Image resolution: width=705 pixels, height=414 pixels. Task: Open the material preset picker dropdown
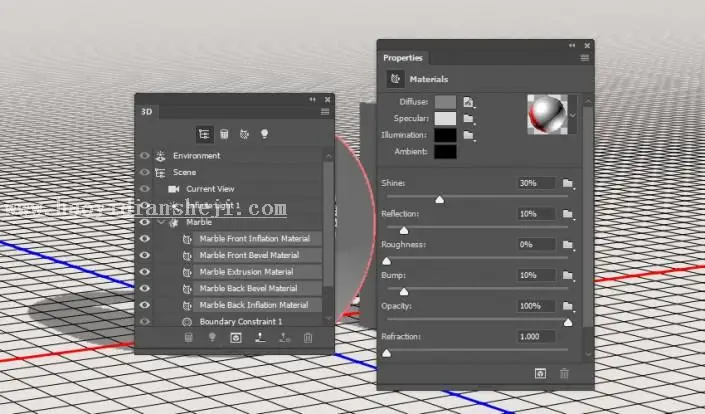[x=572, y=115]
